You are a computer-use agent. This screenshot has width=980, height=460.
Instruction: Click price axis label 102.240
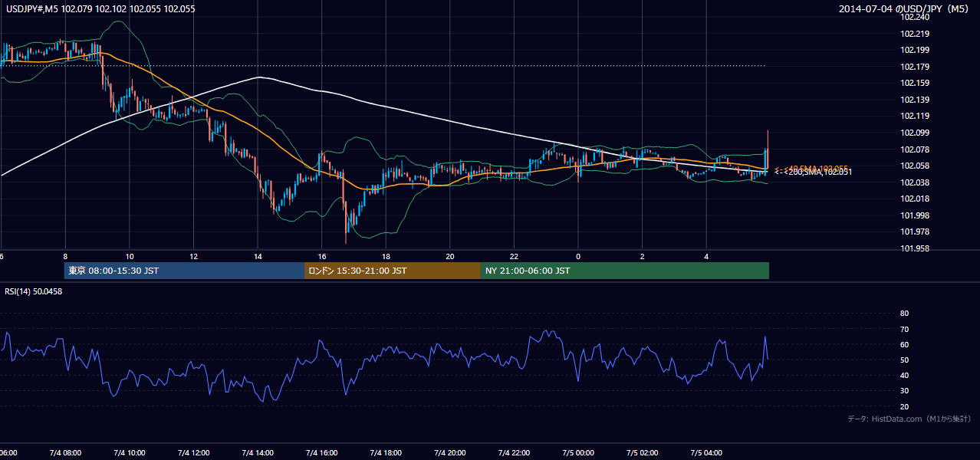click(x=916, y=17)
